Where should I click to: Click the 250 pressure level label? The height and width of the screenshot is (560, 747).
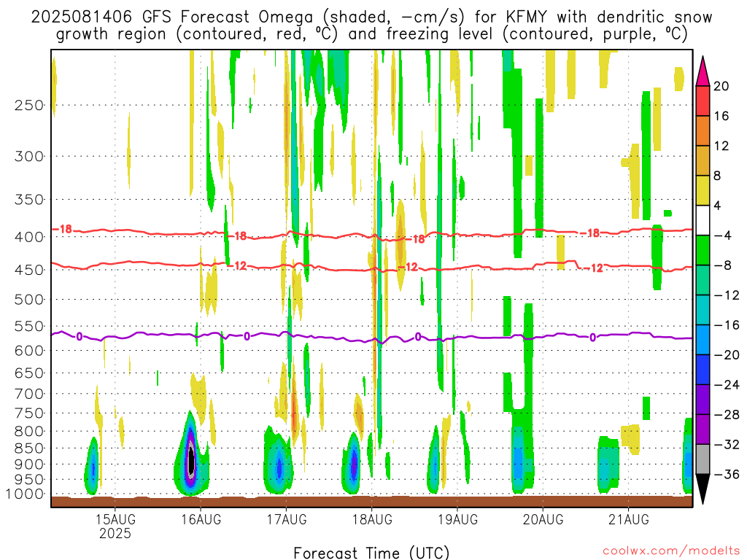coord(29,105)
